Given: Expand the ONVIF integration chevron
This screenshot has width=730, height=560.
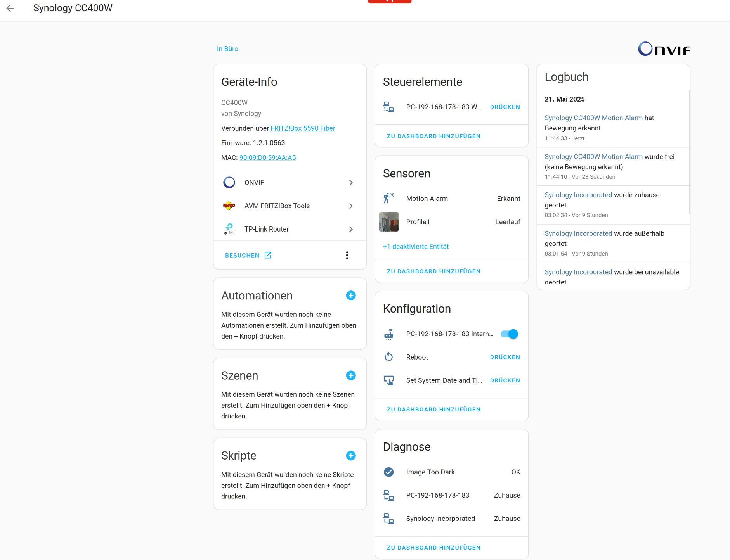Looking at the screenshot, I should pyautogui.click(x=351, y=183).
